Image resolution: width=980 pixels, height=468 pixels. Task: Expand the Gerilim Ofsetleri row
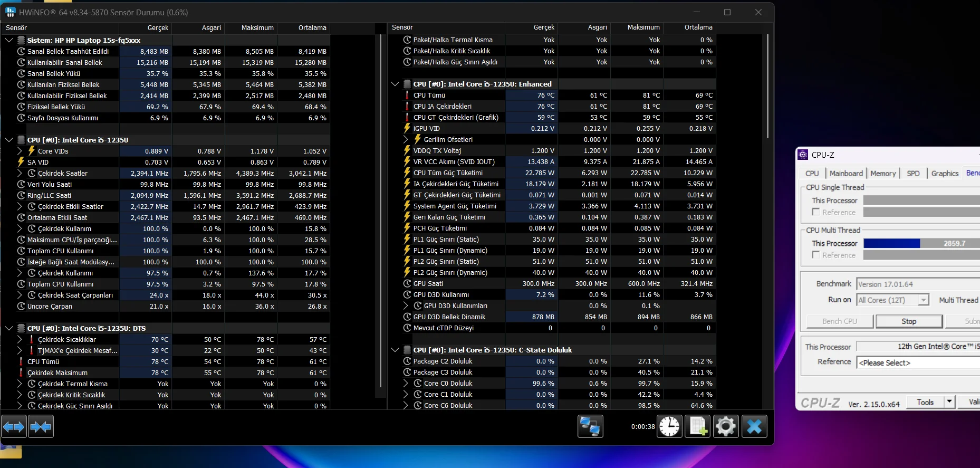[406, 139]
